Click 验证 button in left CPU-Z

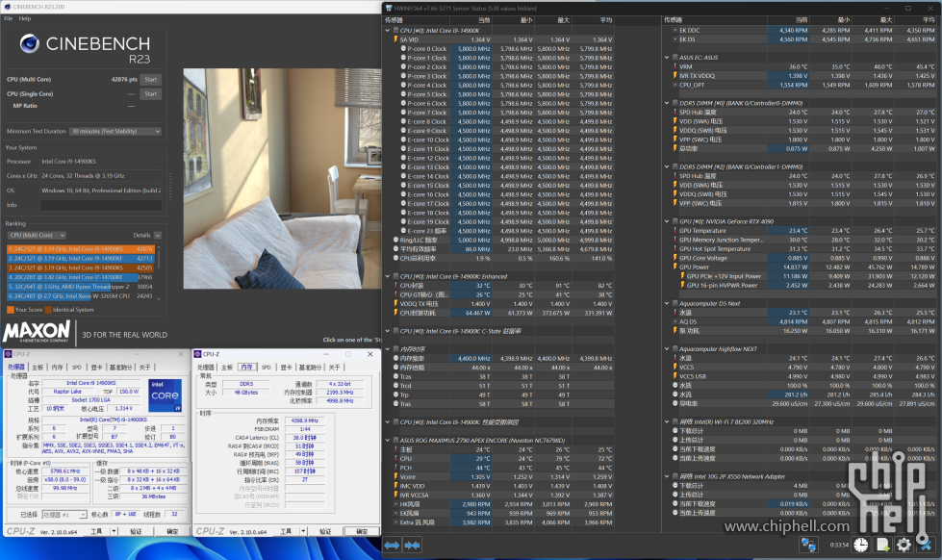[x=137, y=531]
